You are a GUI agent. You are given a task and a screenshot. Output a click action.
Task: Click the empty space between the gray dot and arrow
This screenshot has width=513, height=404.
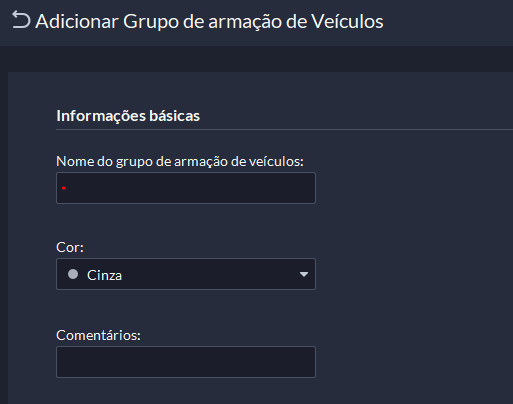[x=210, y=274]
